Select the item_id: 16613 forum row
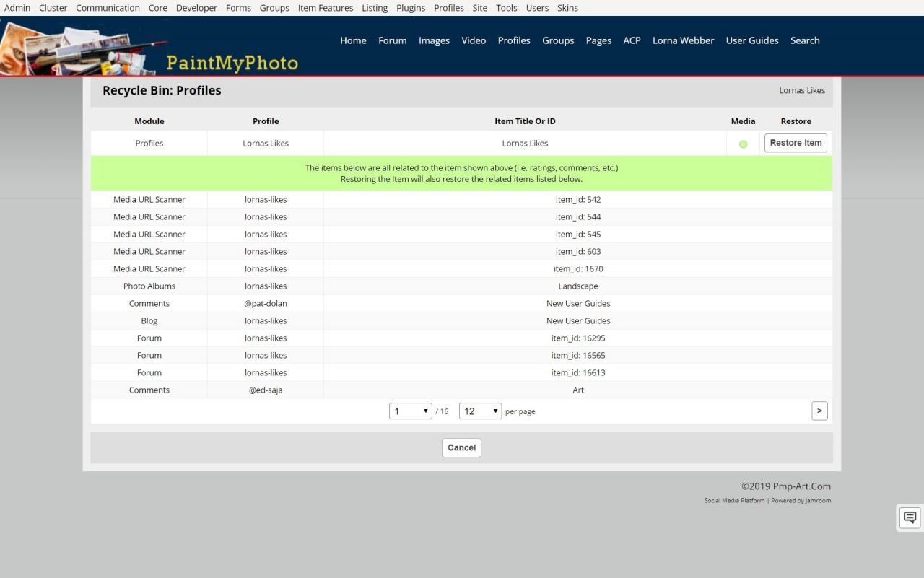 click(x=461, y=373)
